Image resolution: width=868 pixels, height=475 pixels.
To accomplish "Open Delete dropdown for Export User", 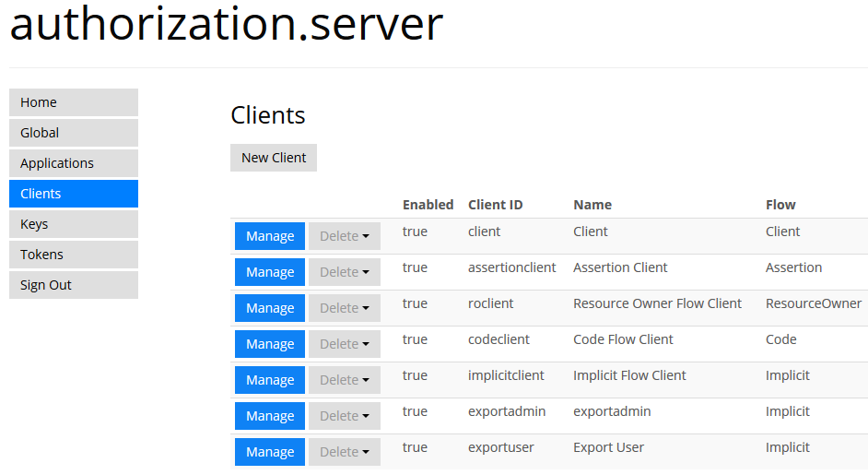I will [x=345, y=452].
